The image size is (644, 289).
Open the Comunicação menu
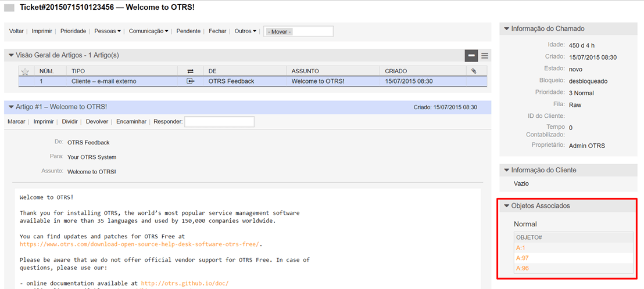pos(148,31)
